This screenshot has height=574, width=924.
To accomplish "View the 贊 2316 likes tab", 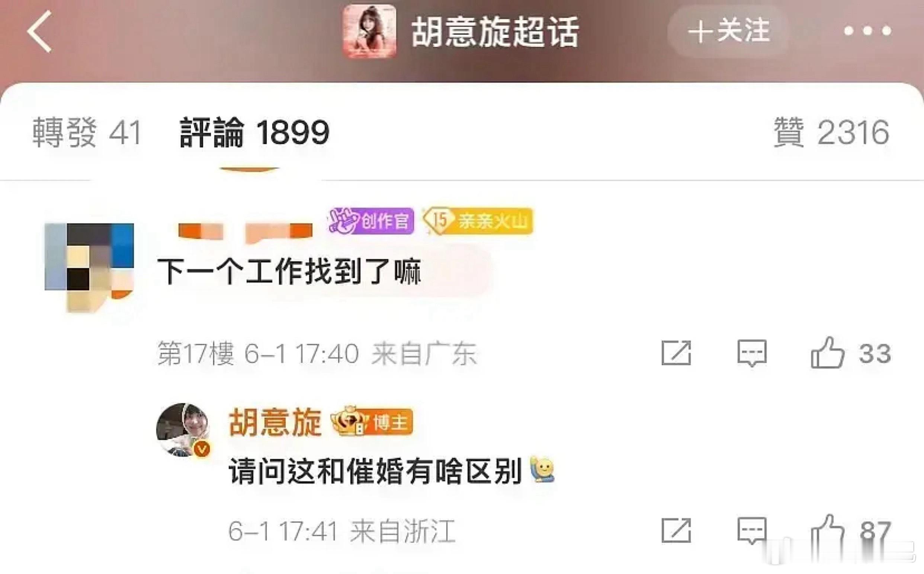I will click(x=831, y=132).
